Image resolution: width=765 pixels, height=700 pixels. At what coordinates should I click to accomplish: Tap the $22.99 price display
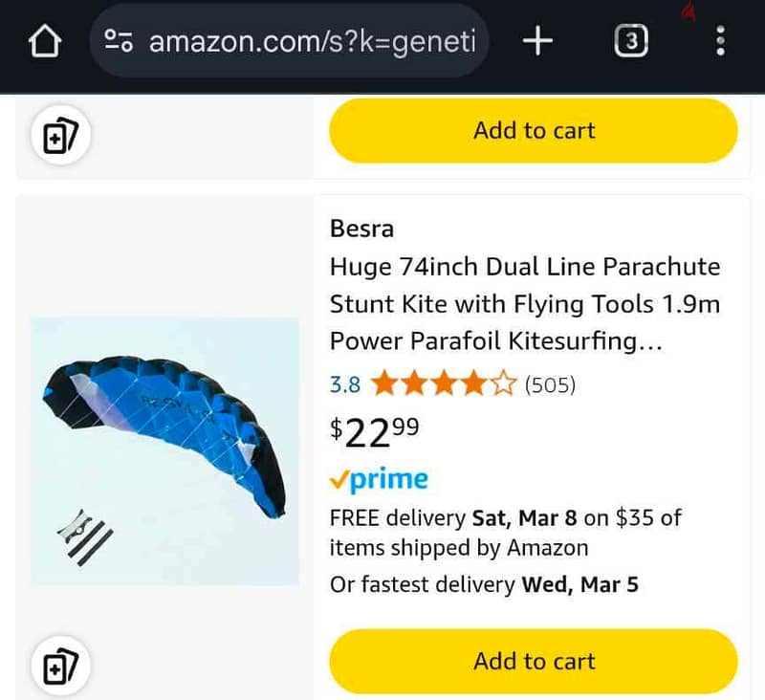coord(373,432)
